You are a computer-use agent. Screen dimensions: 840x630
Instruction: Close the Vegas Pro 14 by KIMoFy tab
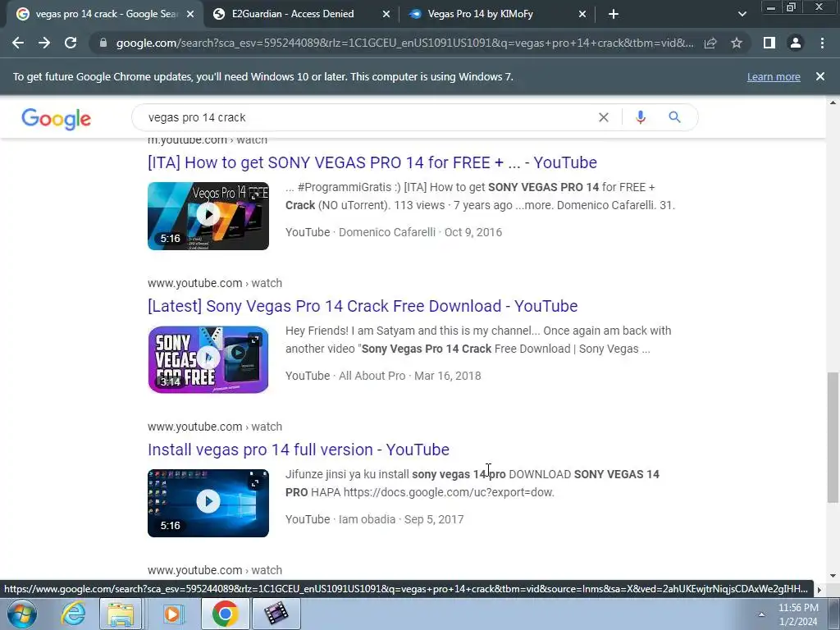pos(582,15)
